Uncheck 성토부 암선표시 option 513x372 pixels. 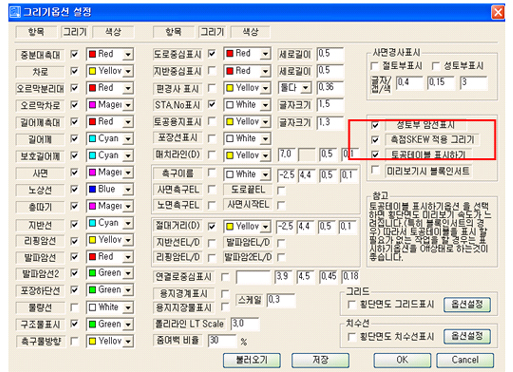coord(375,125)
